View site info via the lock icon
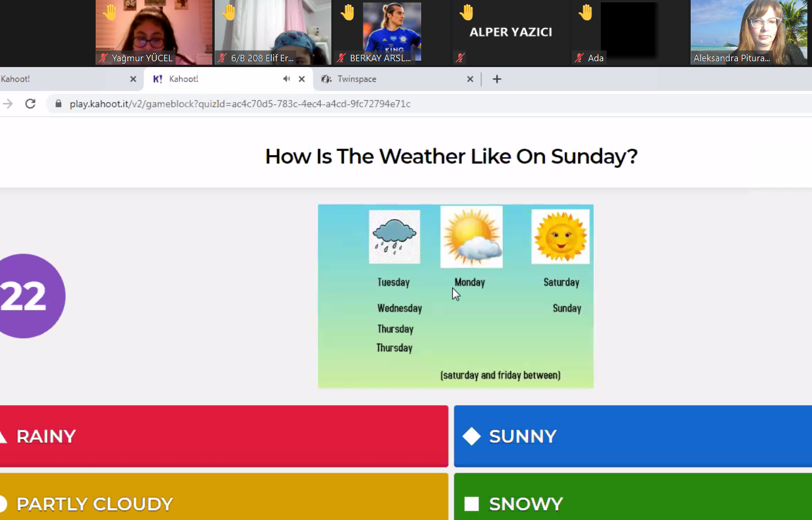Viewport: 812px width, 520px height. pos(58,104)
